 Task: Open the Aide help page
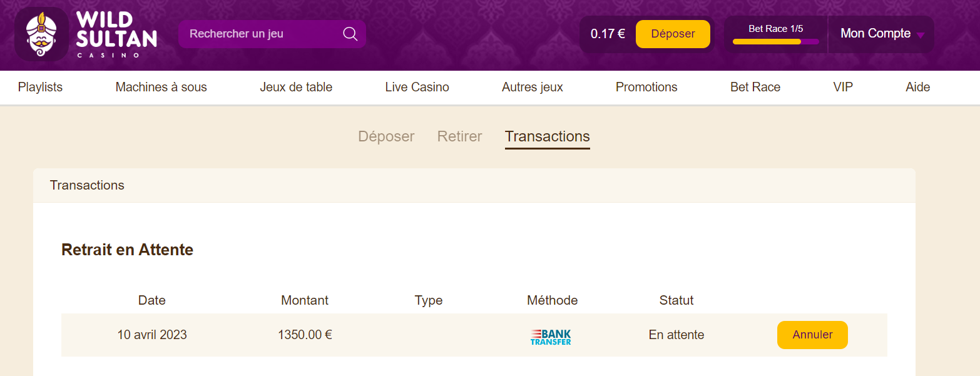pyautogui.click(x=917, y=87)
